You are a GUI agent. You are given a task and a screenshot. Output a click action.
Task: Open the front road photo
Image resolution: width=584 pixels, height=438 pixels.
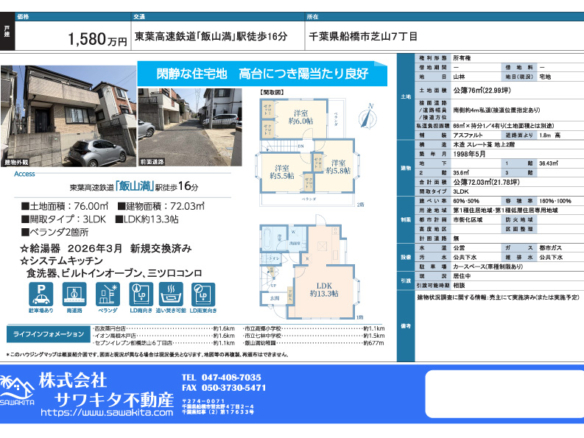[190, 127]
